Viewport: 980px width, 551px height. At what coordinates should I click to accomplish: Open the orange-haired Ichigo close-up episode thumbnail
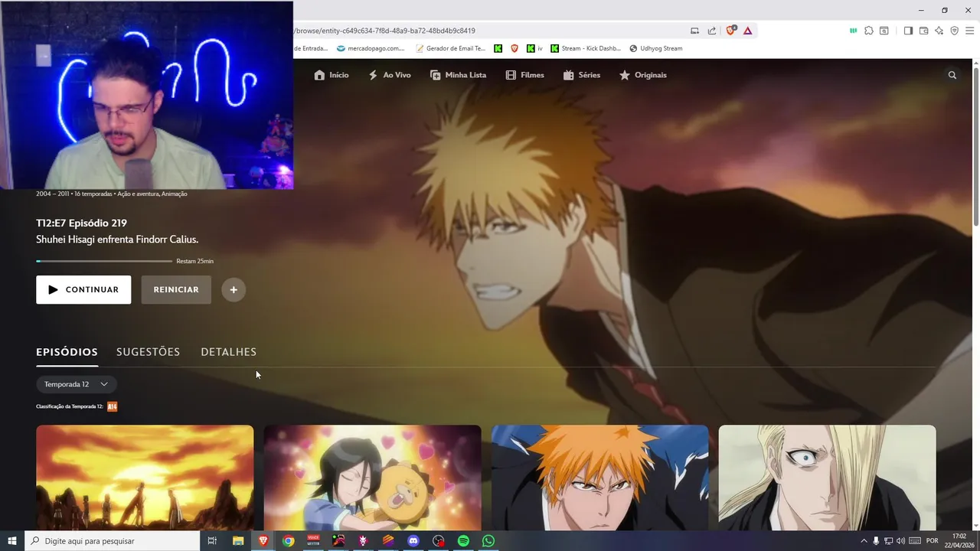pos(599,478)
